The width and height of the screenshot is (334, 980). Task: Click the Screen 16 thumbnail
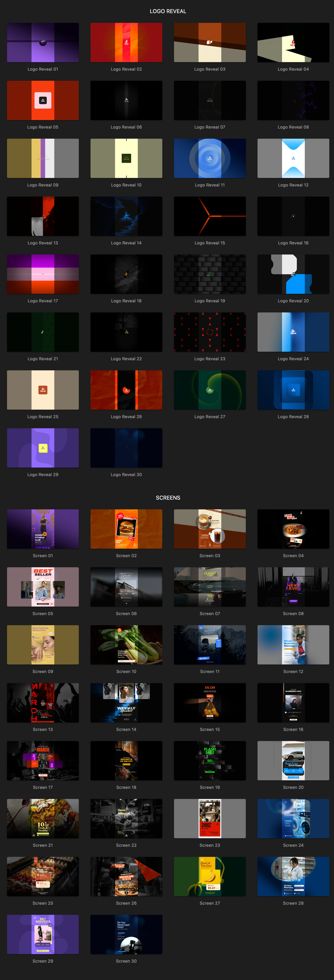293,703
